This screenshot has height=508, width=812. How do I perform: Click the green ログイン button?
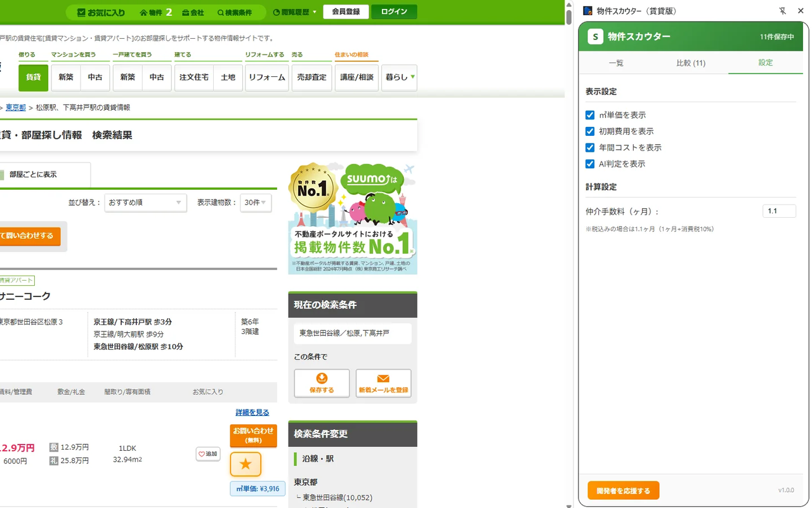[394, 12]
